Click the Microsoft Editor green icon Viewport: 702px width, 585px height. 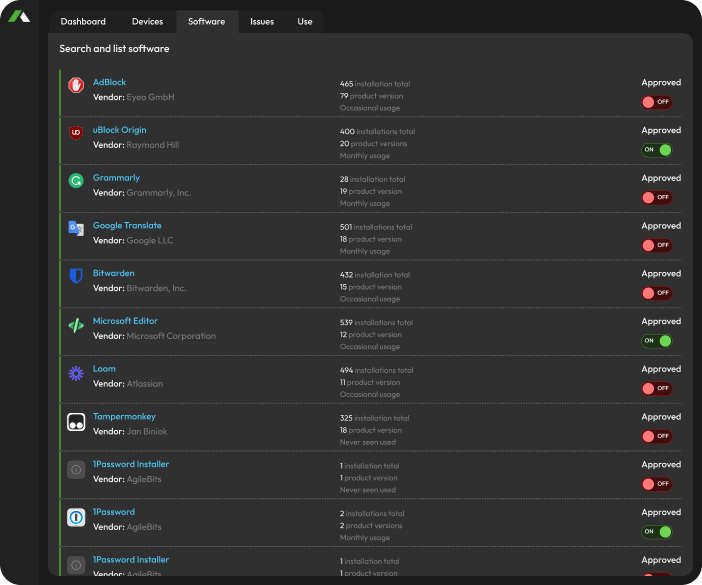point(76,325)
